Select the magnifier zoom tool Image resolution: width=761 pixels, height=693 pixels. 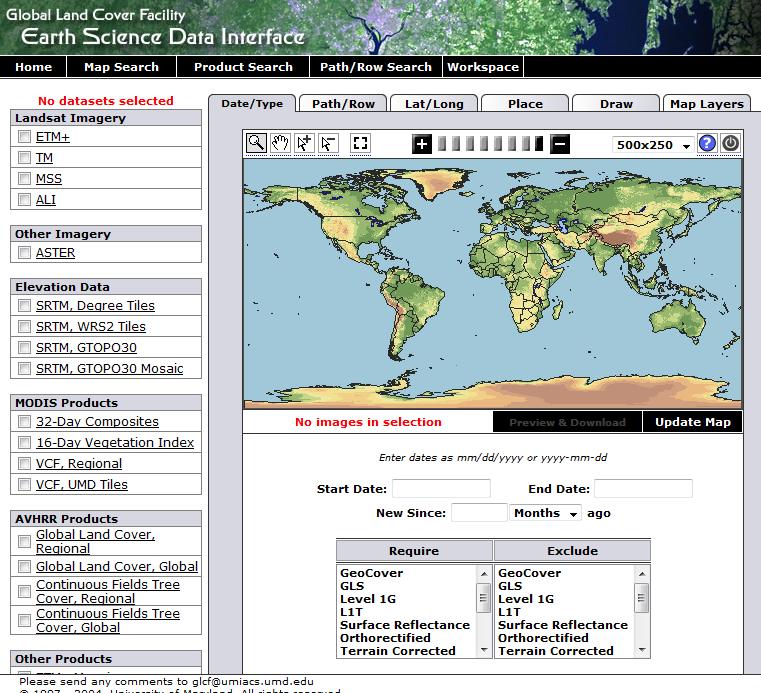(256, 143)
